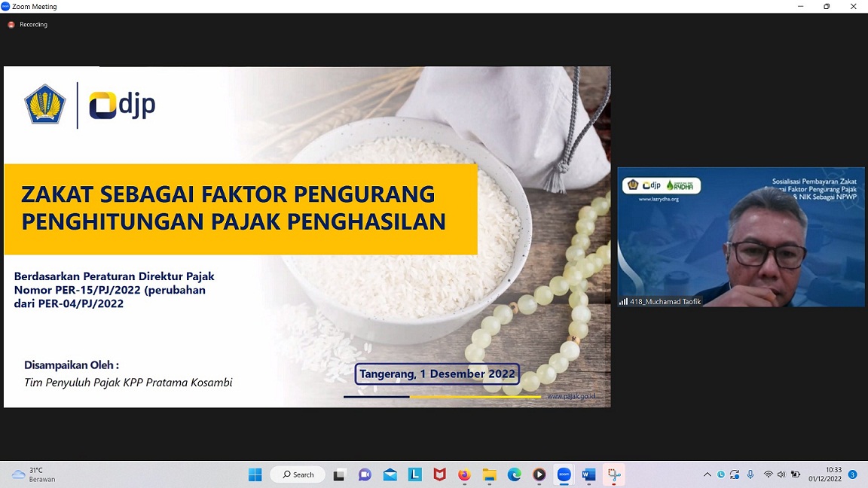Screen dimensions: 868x488
Task: Click the taskbar Search box
Action: (298, 474)
